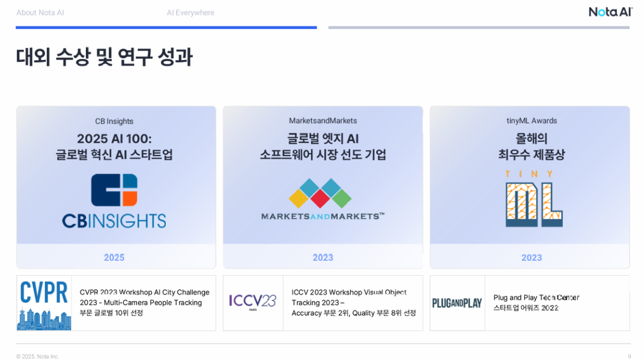The height and width of the screenshot is (361, 644).
Task: Click the 올해의 최우수 제품상 heading
Action: click(532, 147)
